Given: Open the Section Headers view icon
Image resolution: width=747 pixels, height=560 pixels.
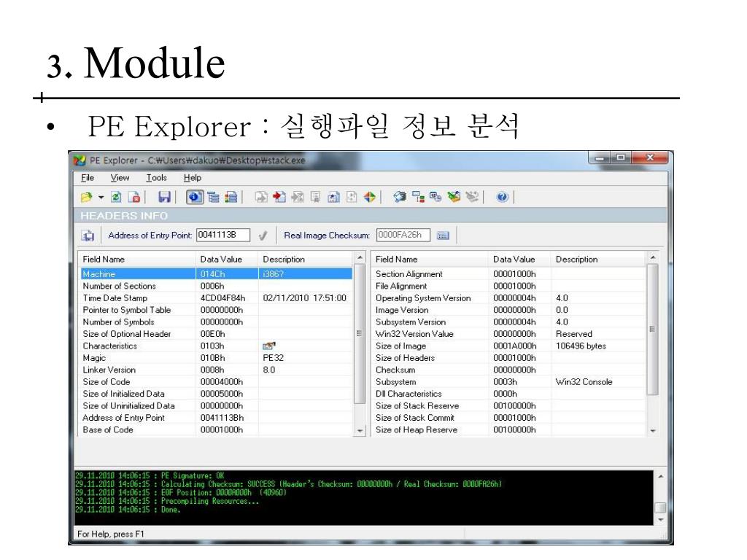Looking at the screenshot, I should click(231, 197).
